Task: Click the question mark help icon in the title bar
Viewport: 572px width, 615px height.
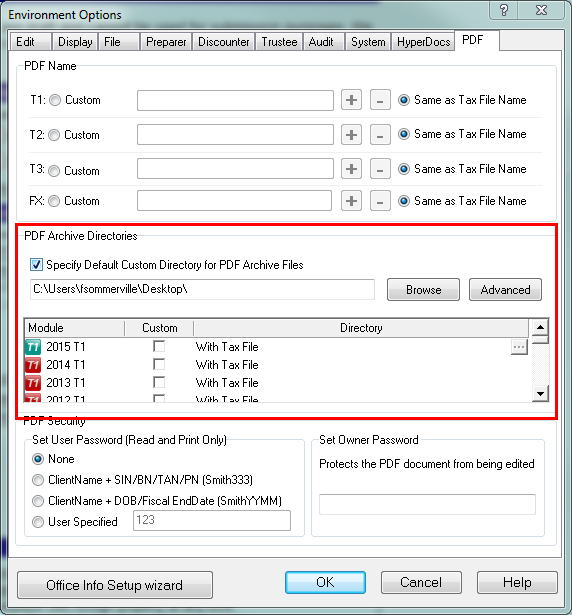Action: [x=504, y=10]
